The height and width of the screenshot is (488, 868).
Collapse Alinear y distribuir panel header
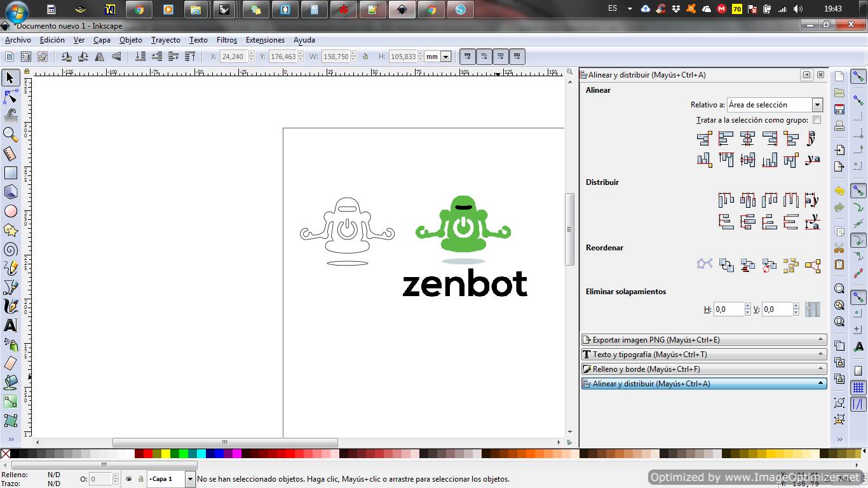704,384
